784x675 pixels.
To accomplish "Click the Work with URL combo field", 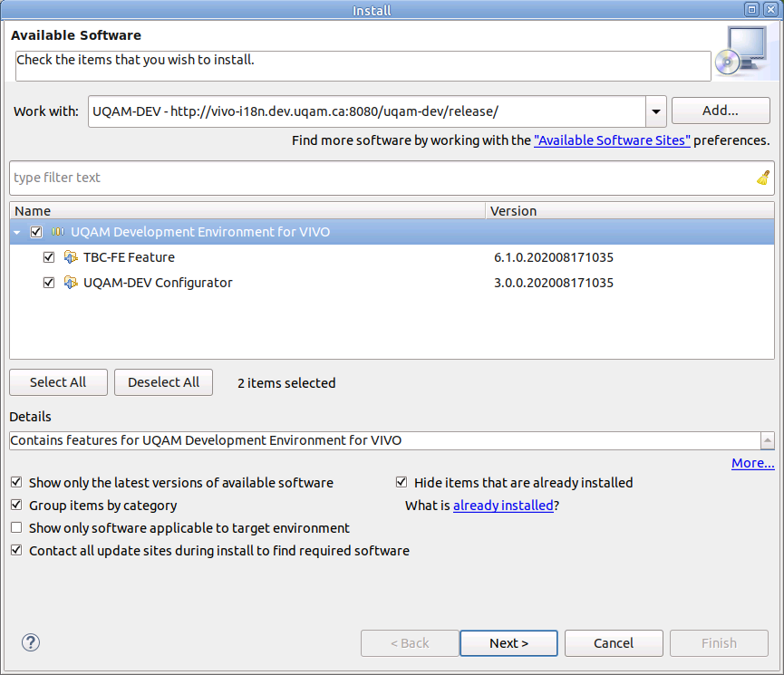I will click(367, 111).
